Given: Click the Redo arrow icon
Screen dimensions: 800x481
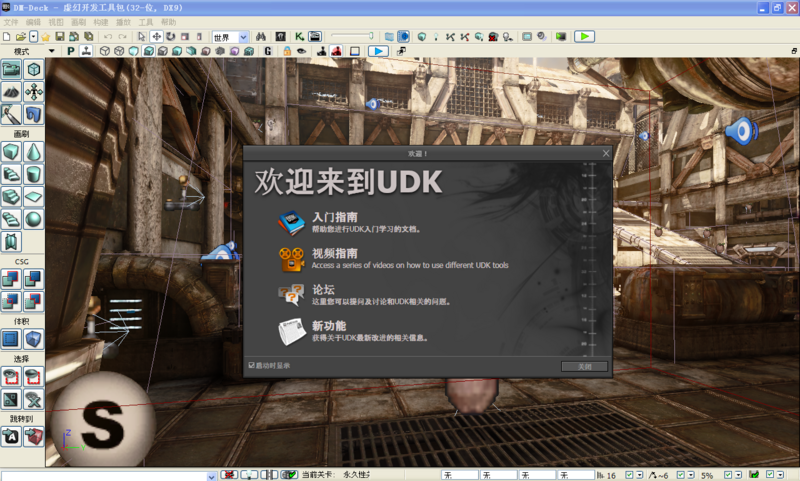Looking at the screenshot, I should [122, 37].
